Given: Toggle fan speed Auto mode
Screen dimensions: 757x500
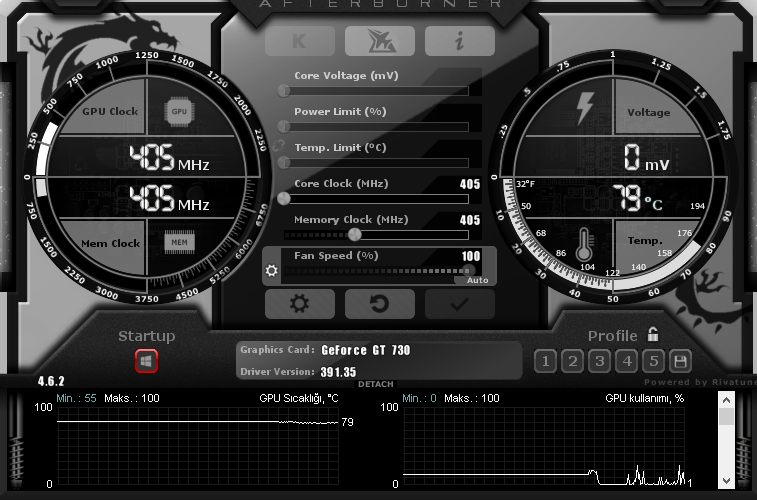Looking at the screenshot, I should pos(475,280).
